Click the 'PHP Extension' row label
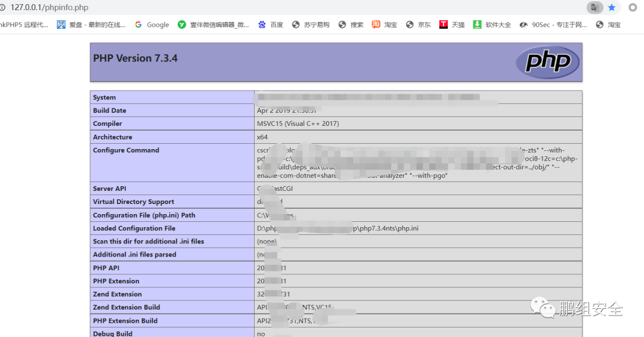The height and width of the screenshot is (337, 644). [116, 281]
